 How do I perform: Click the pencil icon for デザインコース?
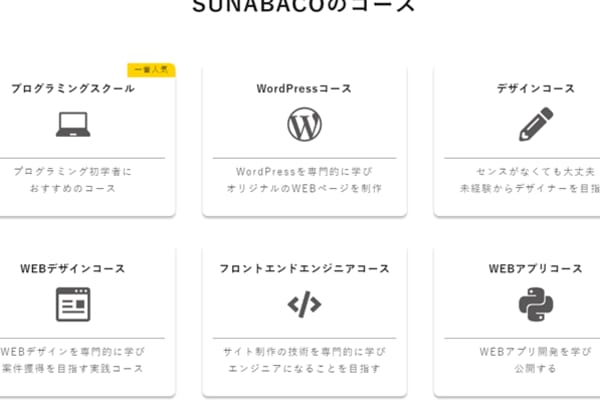(x=535, y=124)
